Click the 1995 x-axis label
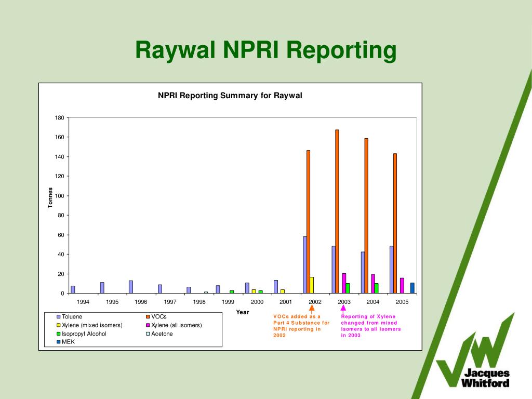Image resolution: width=532 pixels, height=399 pixels. (112, 302)
